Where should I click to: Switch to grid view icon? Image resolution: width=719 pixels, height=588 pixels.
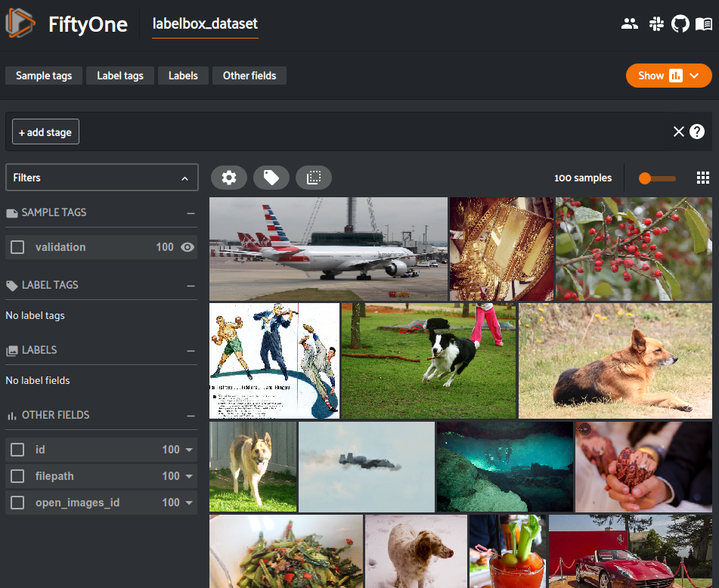(x=702, y=178)
